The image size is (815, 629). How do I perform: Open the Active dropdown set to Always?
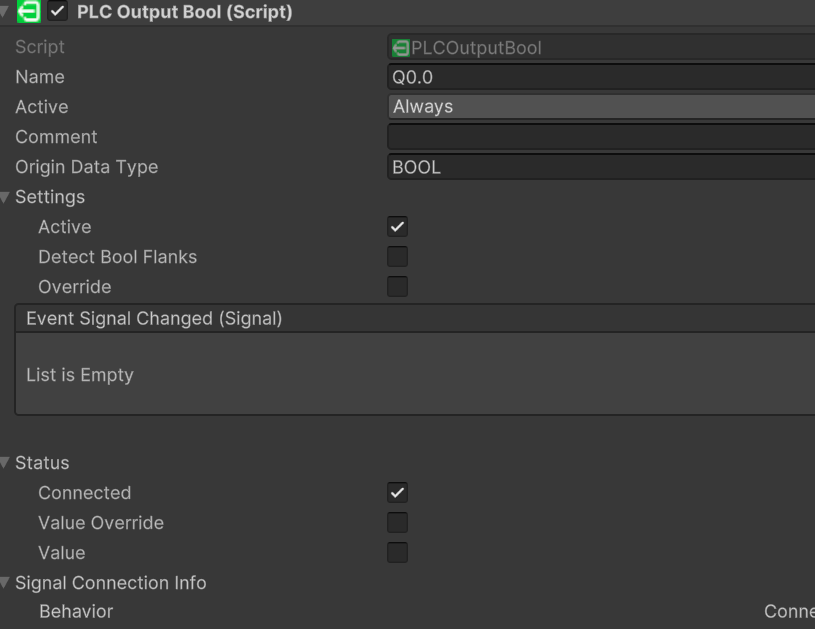coord(601,107)
